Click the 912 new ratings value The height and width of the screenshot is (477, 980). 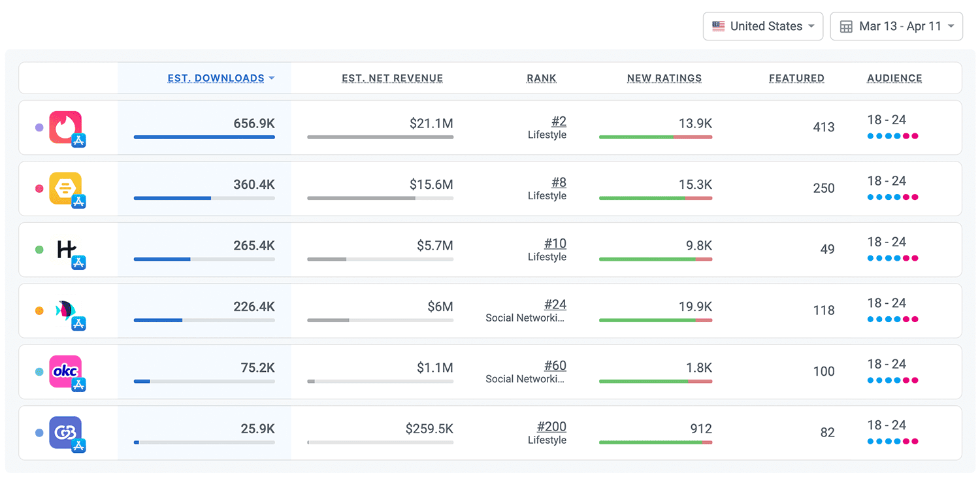coord(701,429)
